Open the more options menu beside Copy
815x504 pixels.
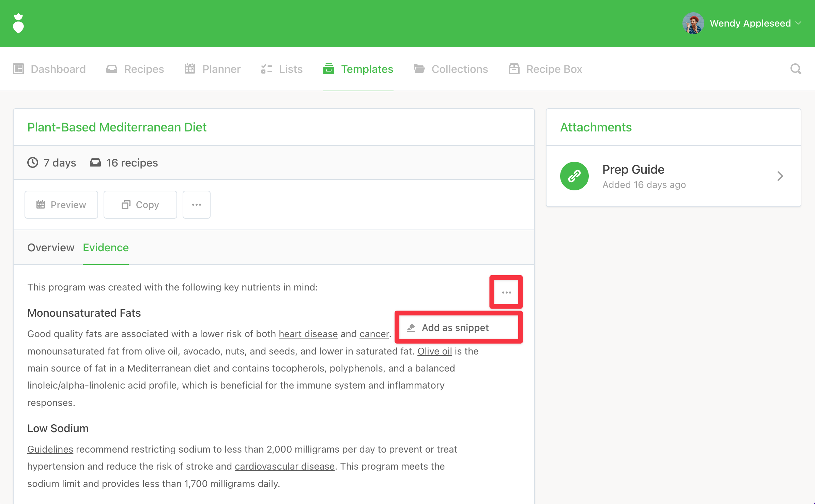coord(197,205)
